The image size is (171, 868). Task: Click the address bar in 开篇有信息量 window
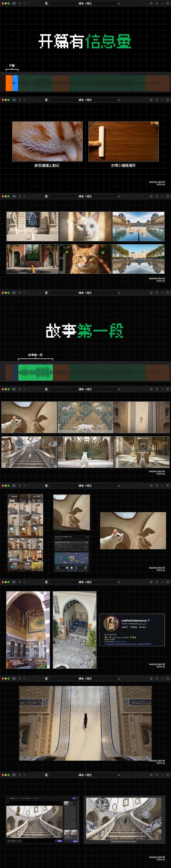pyautogui.click(x=85, y=3)
